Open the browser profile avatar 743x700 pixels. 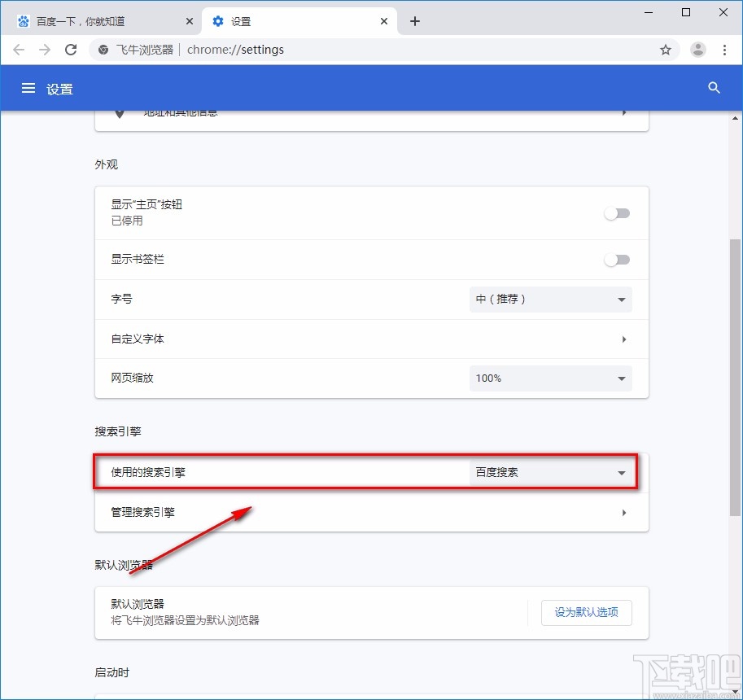[697, 50]
